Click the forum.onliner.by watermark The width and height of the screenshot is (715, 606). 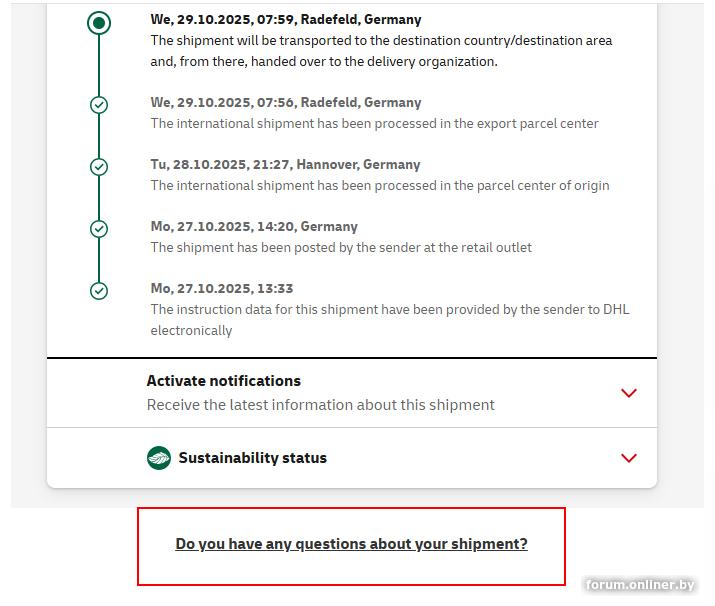[640, 585]
